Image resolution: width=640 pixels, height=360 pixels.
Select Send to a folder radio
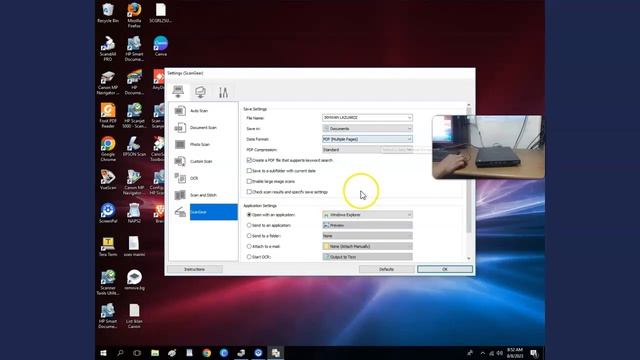249,236
